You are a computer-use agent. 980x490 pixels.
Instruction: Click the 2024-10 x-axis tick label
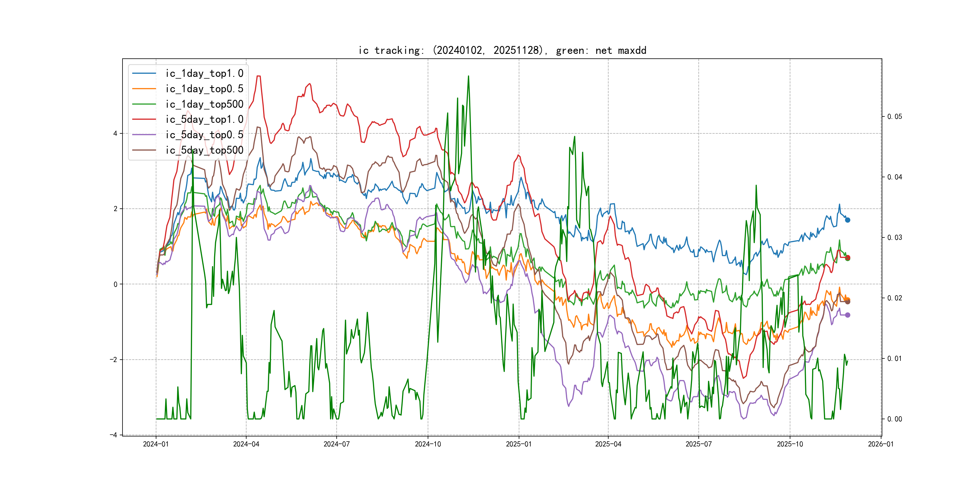pos(428,444)
